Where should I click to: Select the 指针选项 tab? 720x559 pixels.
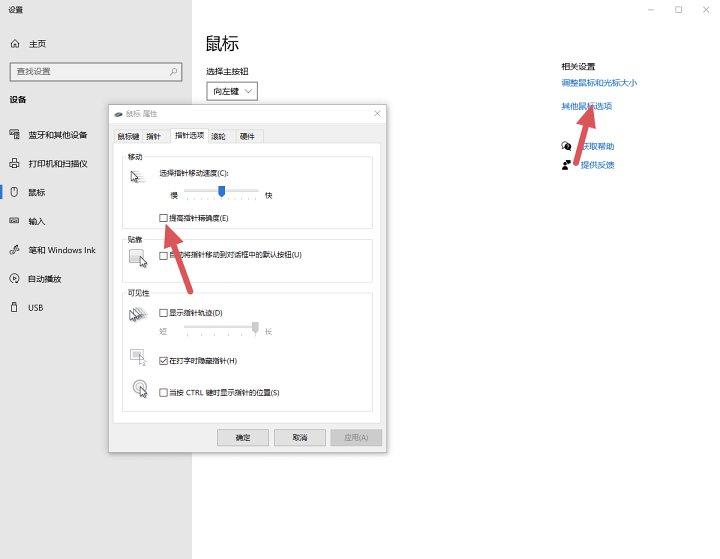(x=189, y=136)
